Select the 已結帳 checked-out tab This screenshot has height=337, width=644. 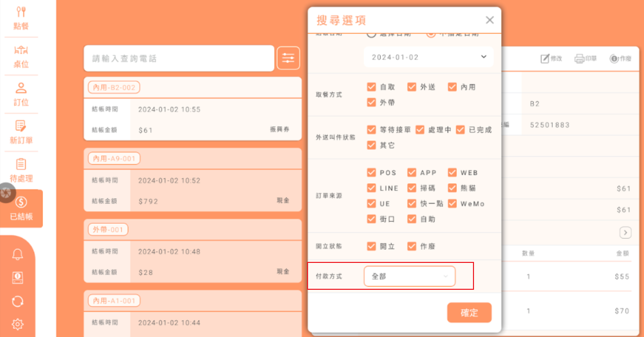click(21, 209)
